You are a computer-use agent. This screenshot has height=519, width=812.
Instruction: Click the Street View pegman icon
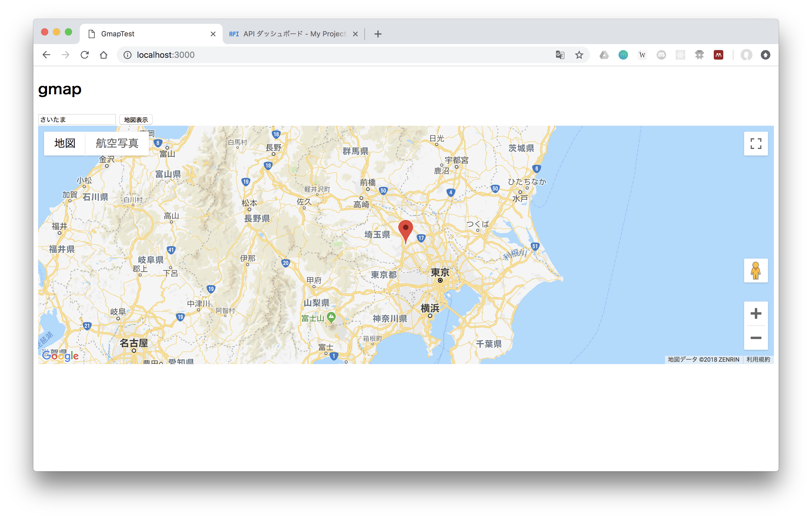pyautogui.click(x=755, y=271)
